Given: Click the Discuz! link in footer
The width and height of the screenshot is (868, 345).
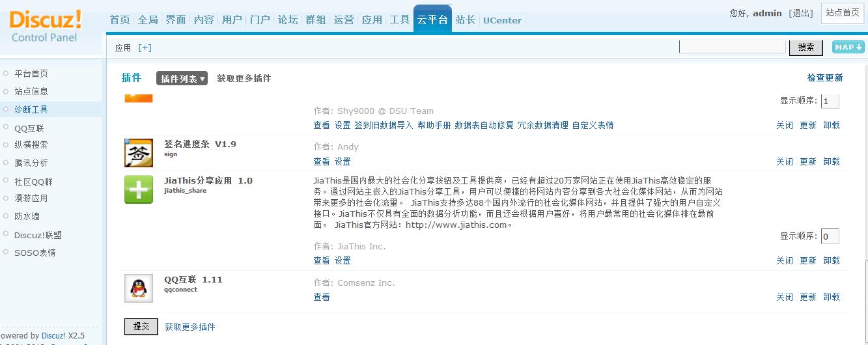Looking at the screenshot, I should pyautogui.click(x=53, y=336).
